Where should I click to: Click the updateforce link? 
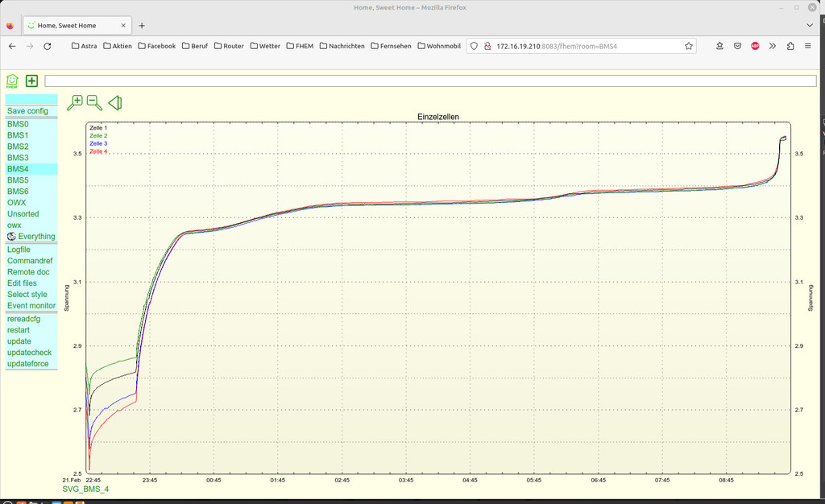click(28, 364)
